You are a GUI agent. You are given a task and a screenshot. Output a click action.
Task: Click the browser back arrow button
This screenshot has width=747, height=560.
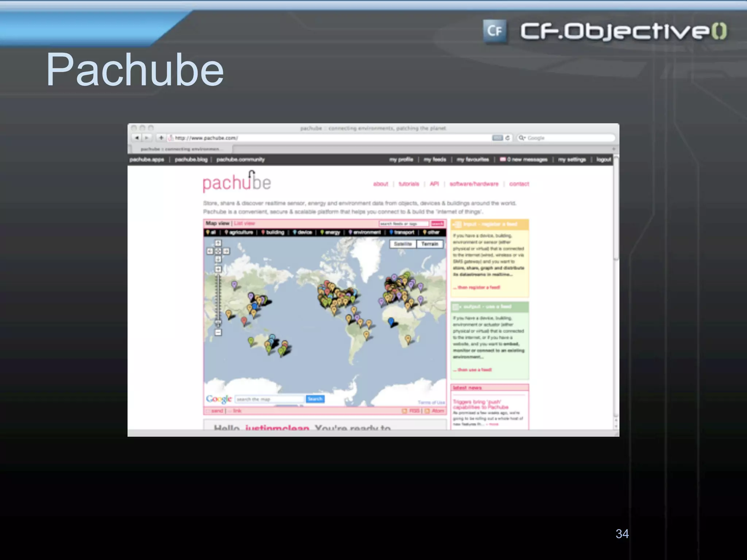tap(137, 138)
